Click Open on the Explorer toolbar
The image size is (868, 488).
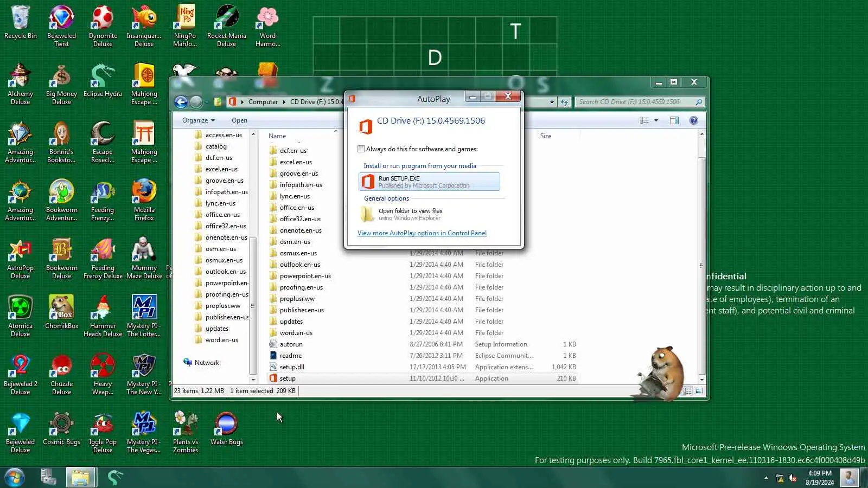click(239, 120)
